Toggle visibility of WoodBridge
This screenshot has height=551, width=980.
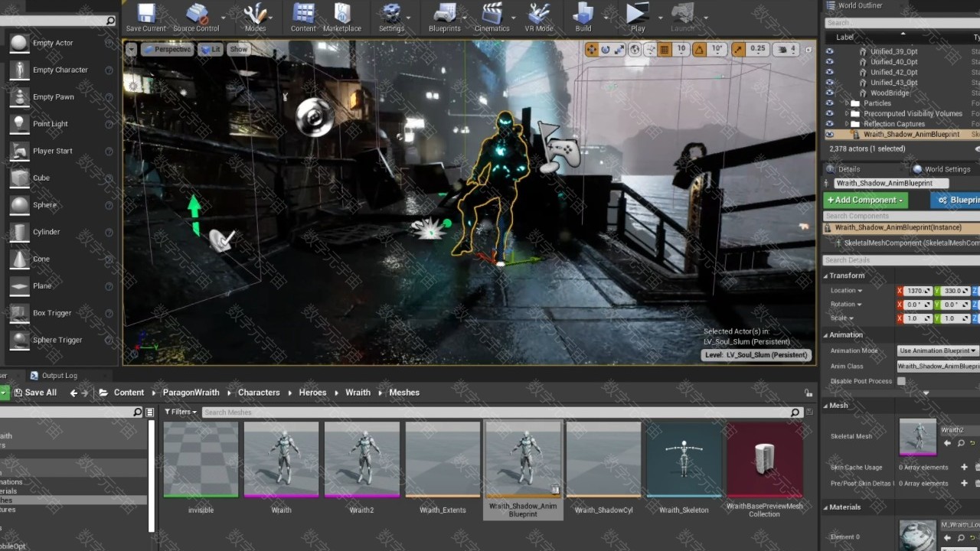(x=829, y=93)
